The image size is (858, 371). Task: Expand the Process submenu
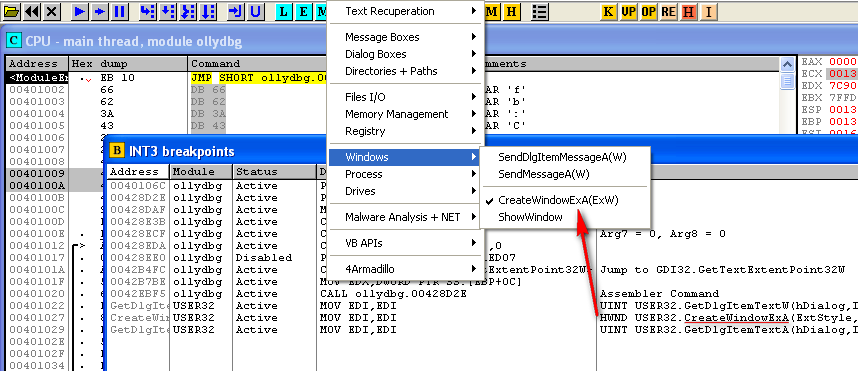pyautogui.click(x=405, y=174)
